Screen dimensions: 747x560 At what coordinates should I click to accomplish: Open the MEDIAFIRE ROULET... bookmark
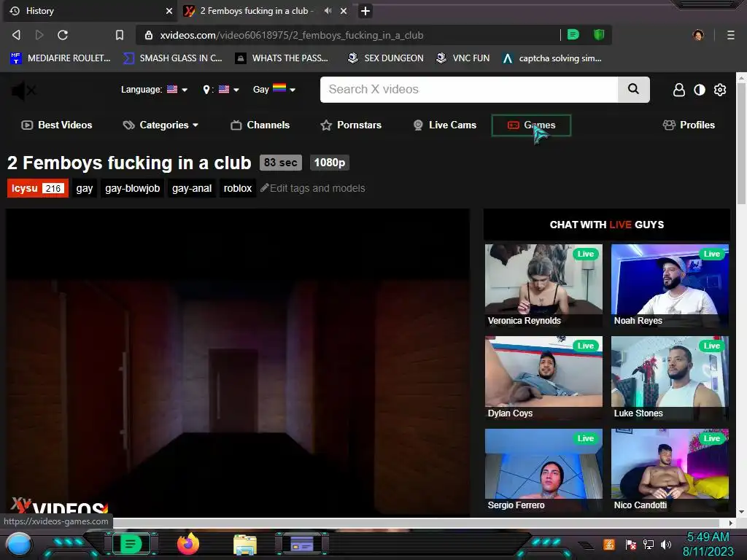pos(61,58)
